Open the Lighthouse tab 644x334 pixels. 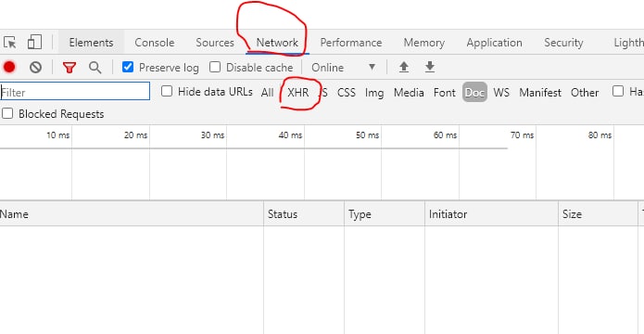tap(628, 43)
